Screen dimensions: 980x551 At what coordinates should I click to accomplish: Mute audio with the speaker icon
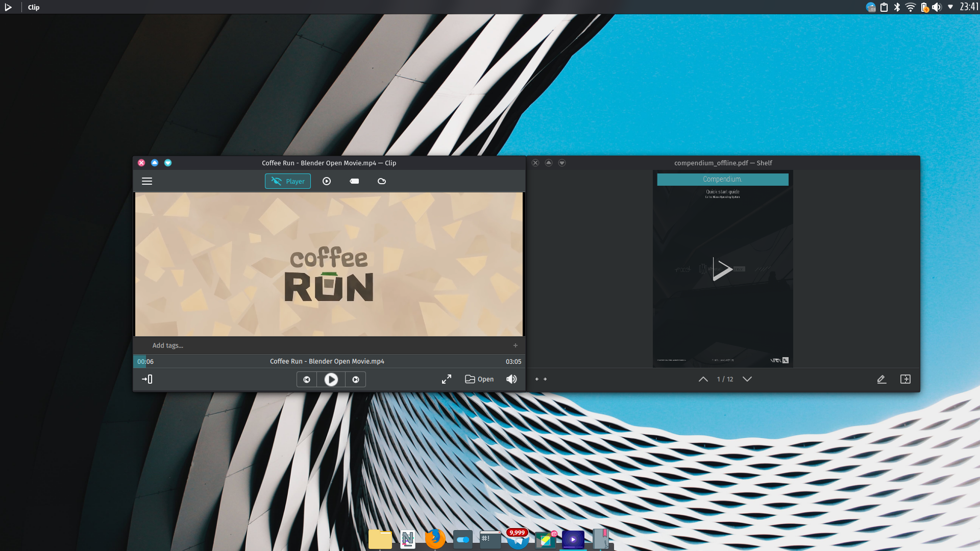[x=511, y=379]
